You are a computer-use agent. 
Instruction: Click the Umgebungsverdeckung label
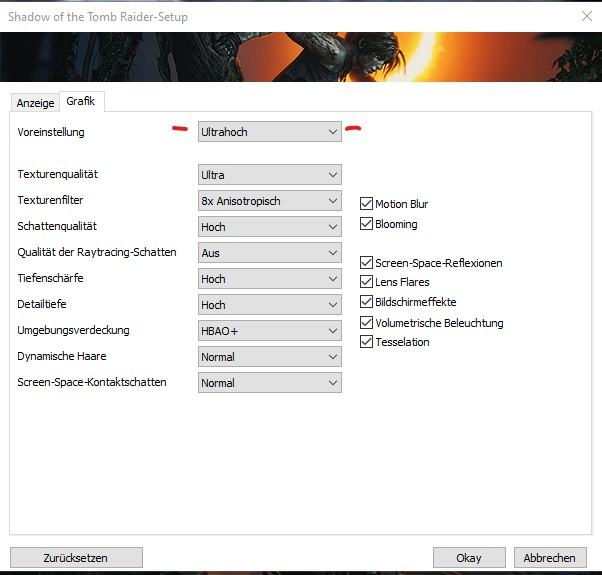pos(73,330)
